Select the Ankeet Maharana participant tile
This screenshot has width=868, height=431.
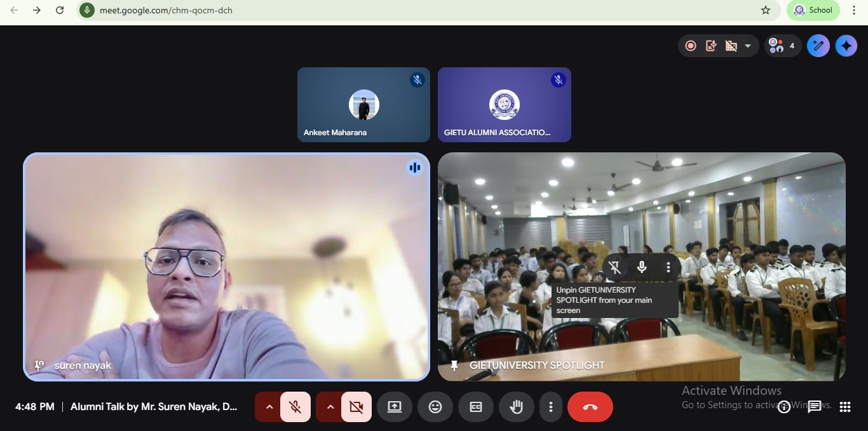pos(363,105)
